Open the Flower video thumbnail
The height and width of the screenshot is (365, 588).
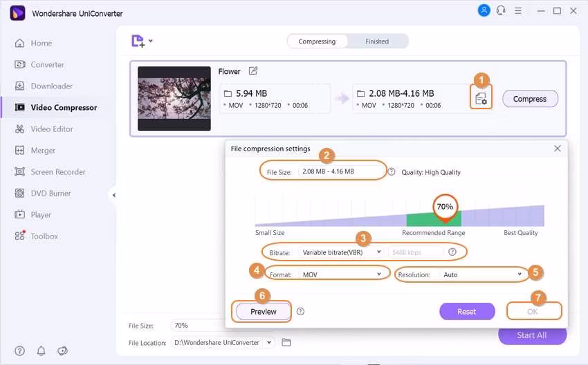click(174, 99)
